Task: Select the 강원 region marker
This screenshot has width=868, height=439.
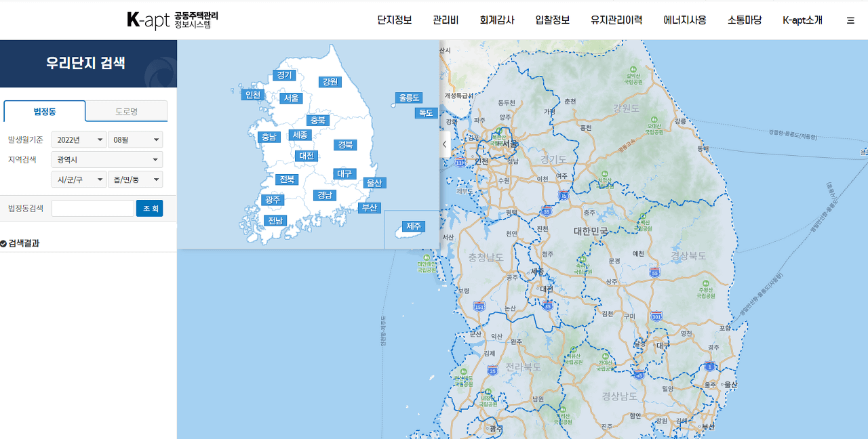Action: click(x=332, y=81)
